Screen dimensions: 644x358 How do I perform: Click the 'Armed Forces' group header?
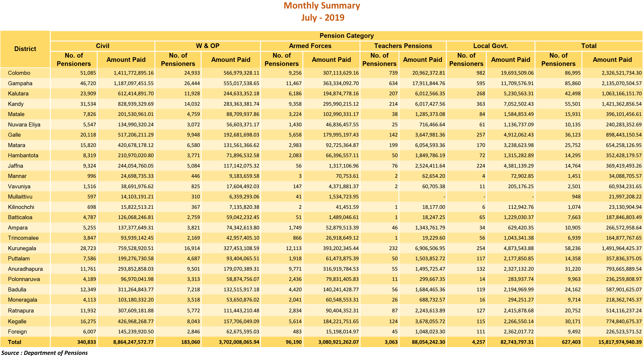(x=310, y=46)
